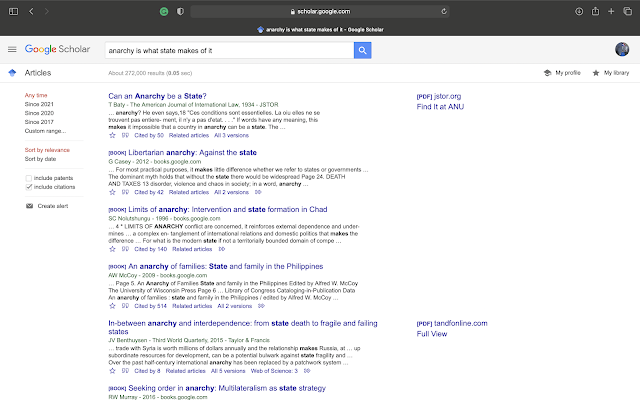This screenshot has height=400, width=640.
Task: Cite 'An anarchy of families' quote icon
Action: click(x=125, y=306)
